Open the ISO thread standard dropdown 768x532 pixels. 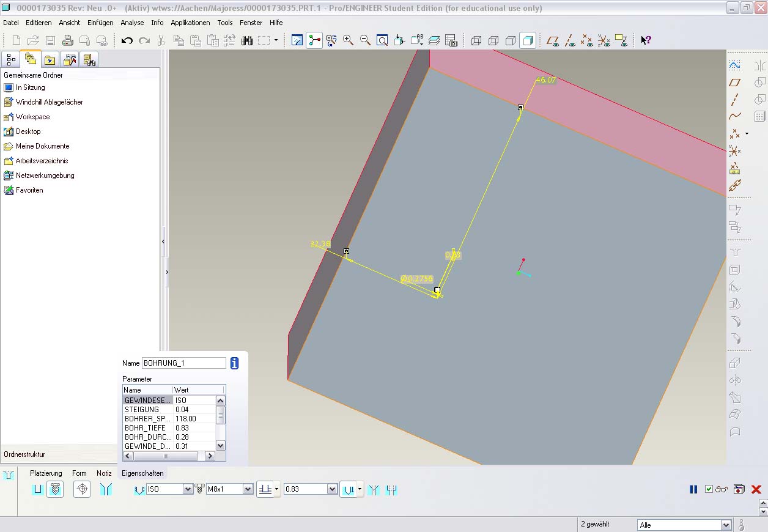point(188,489)
